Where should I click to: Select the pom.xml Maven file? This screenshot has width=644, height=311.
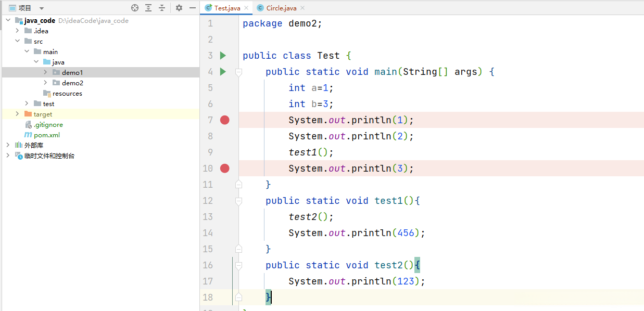(46, 135)
